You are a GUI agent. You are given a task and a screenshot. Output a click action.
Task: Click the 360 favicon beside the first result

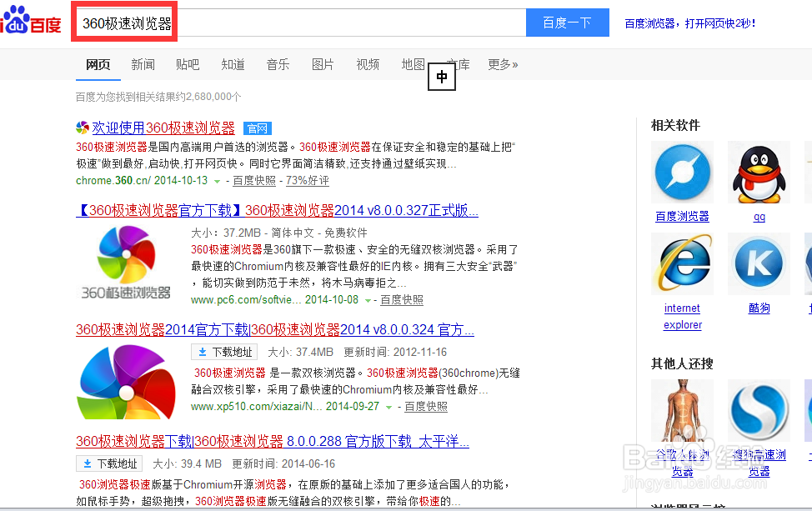[x=83, y=128]
